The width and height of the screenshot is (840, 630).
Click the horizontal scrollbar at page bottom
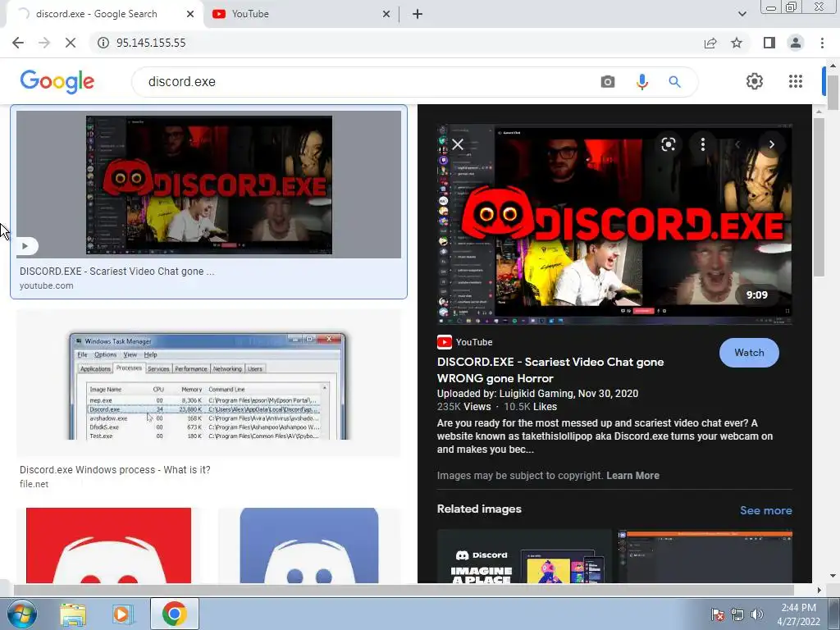click(x=403, y=591)
